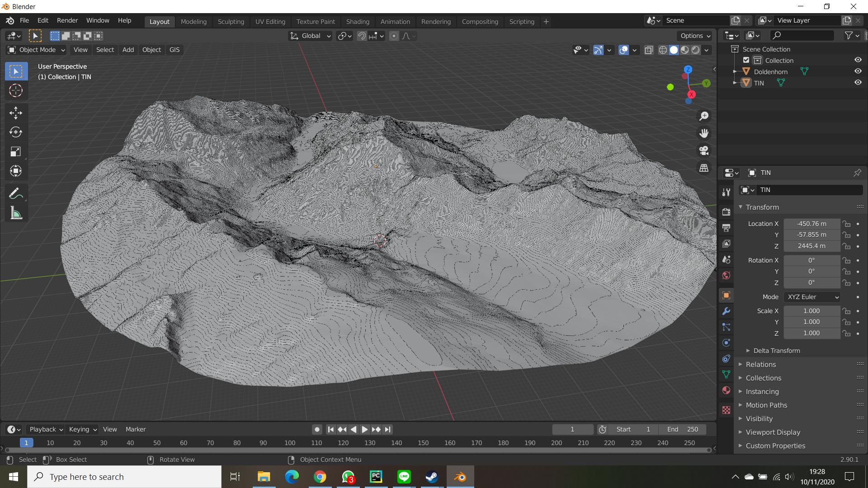Toggle camera view icon
The image size is (868, 488).
click(x=704, y=150)
